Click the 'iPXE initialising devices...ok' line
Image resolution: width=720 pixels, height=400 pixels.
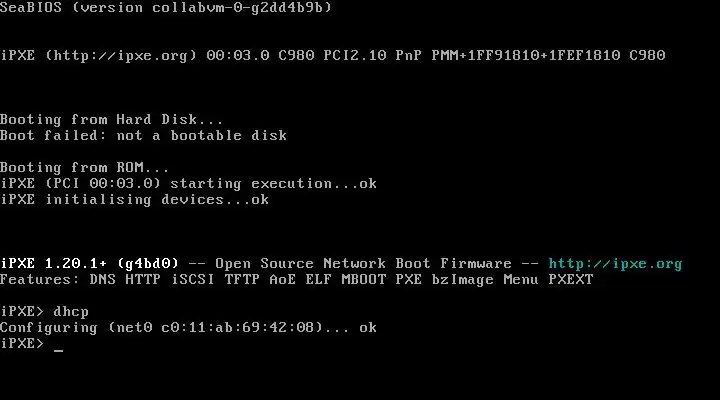click(134, 200)
